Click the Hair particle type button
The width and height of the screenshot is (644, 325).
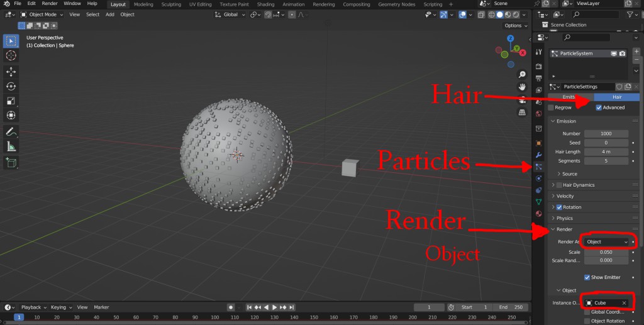point(616,97)
